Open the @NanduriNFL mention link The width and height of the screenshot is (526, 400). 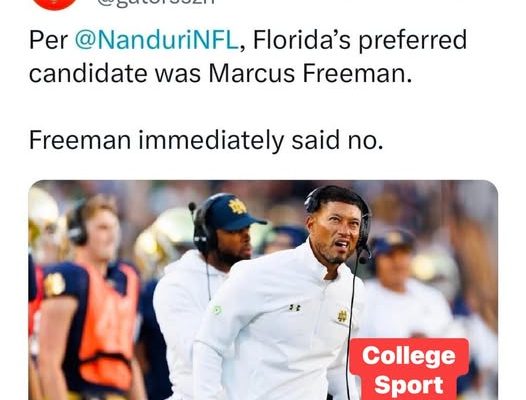[156, 40]
